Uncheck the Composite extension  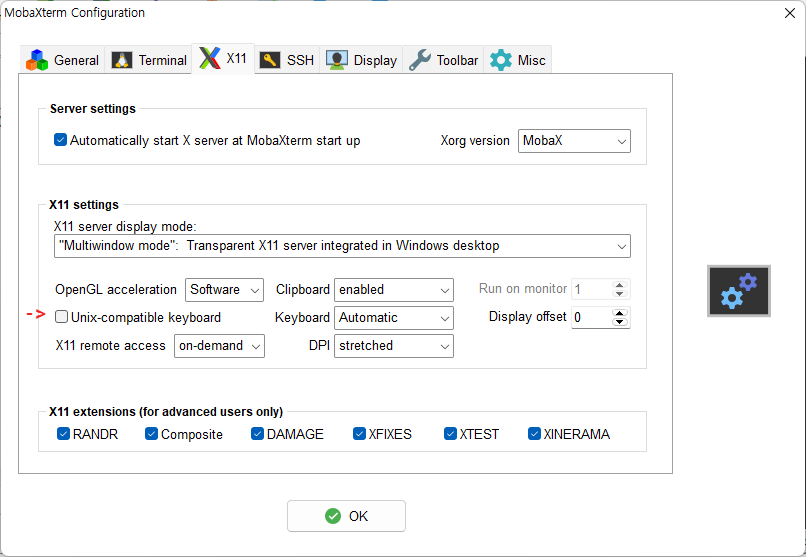pyautogui.click(x=151, y=434)
